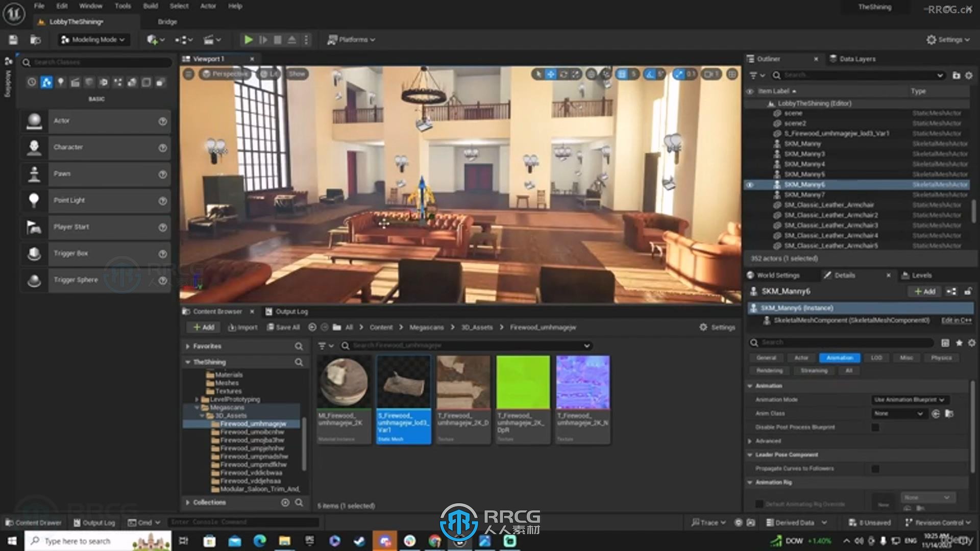Click the Animation tab in Details panel
Screen dimensions: 980x551
839,357
